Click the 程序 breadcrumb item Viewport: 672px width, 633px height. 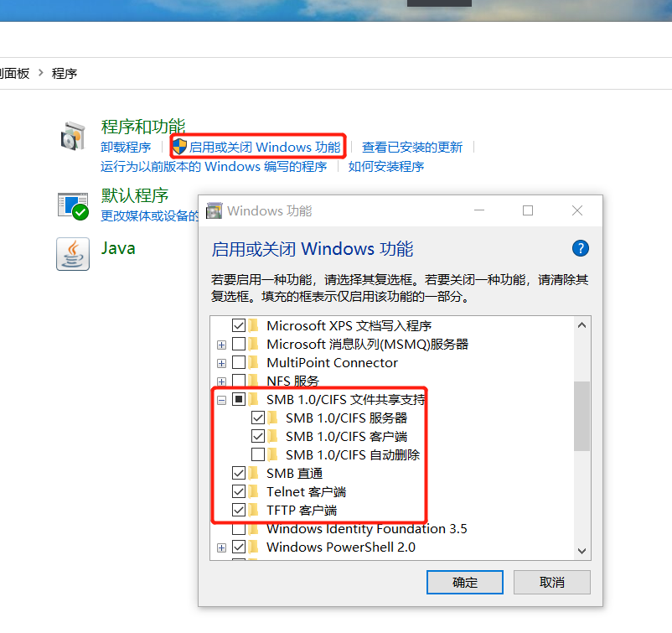click(x=65, y=73)
